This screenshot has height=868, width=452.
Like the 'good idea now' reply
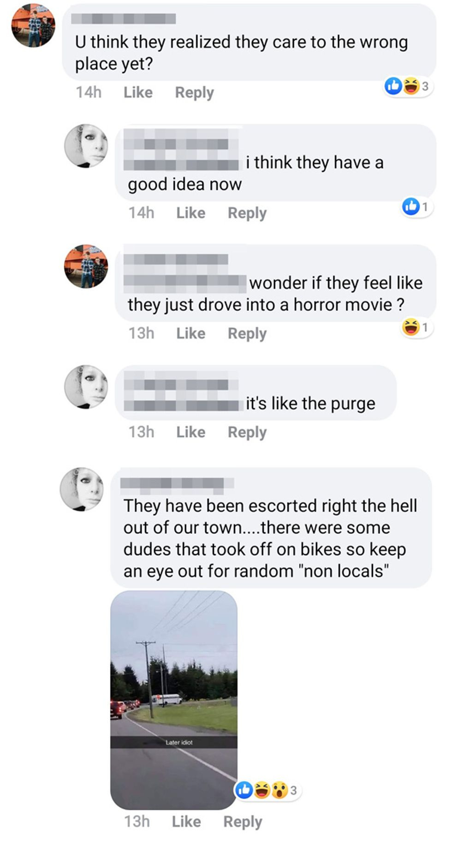190,213
